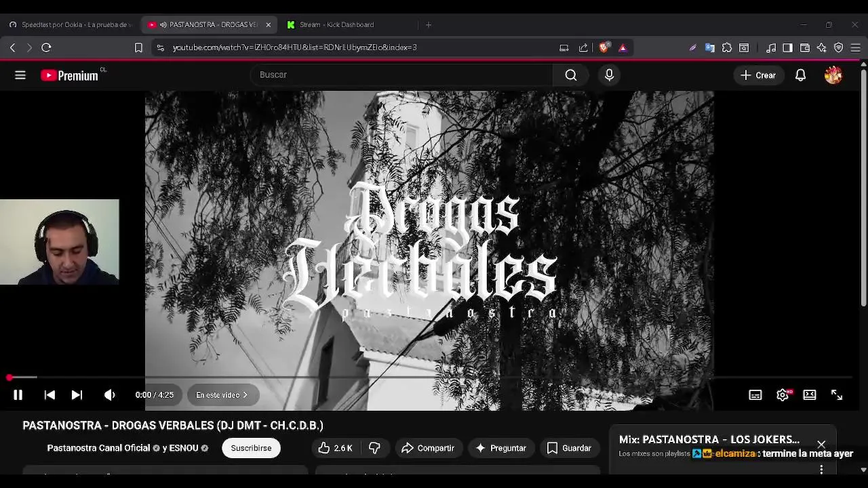Viewport: 868px width, 488px height.
Task: Open the media playlist music note icon
Action: [771, 47]
